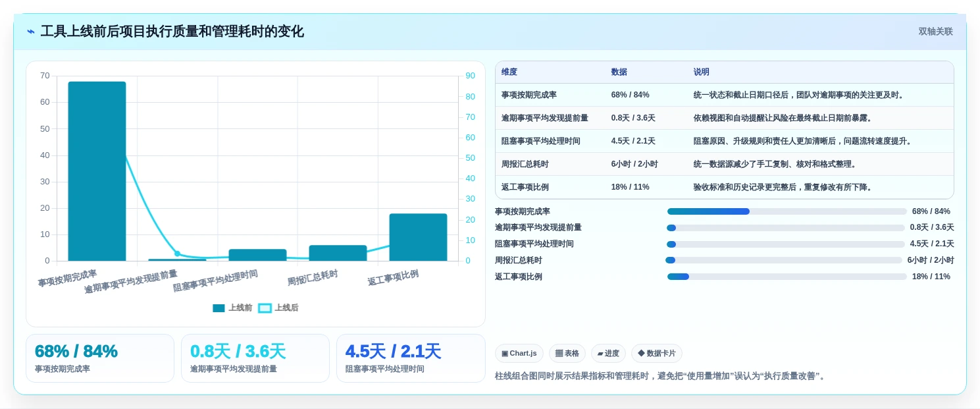980x409 pixels.
Task: Click the 周报汇总耗时 progress bar
Action: coord(784,260)
